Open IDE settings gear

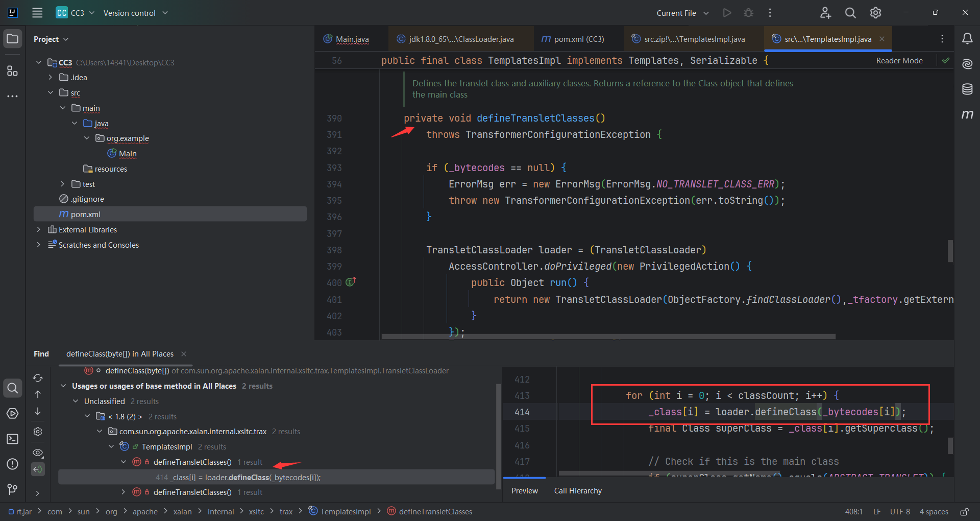pos(875,13)
